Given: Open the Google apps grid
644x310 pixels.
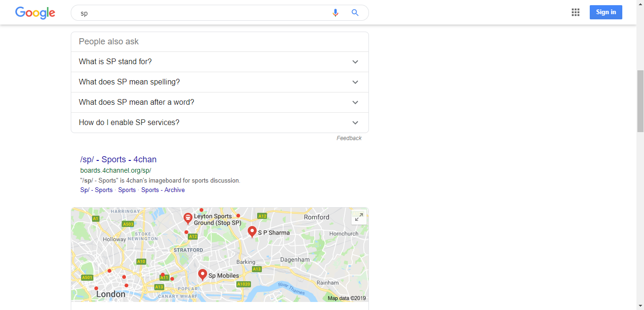Looking at the screenshot, I should 576,13.
